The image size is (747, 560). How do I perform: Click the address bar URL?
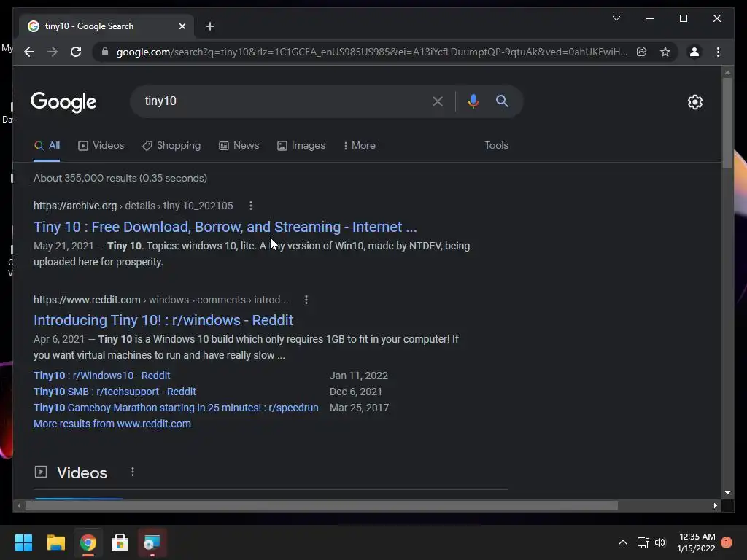371,52
